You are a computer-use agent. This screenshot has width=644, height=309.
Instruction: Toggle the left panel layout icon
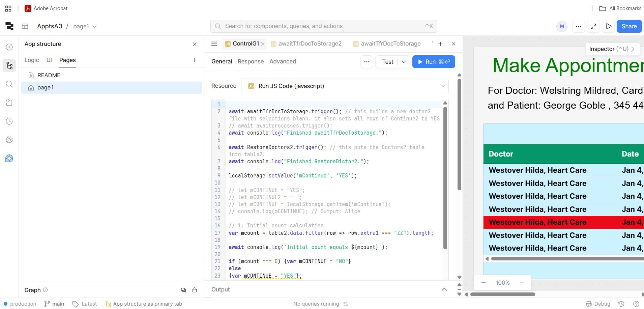[x=25, y=26]
